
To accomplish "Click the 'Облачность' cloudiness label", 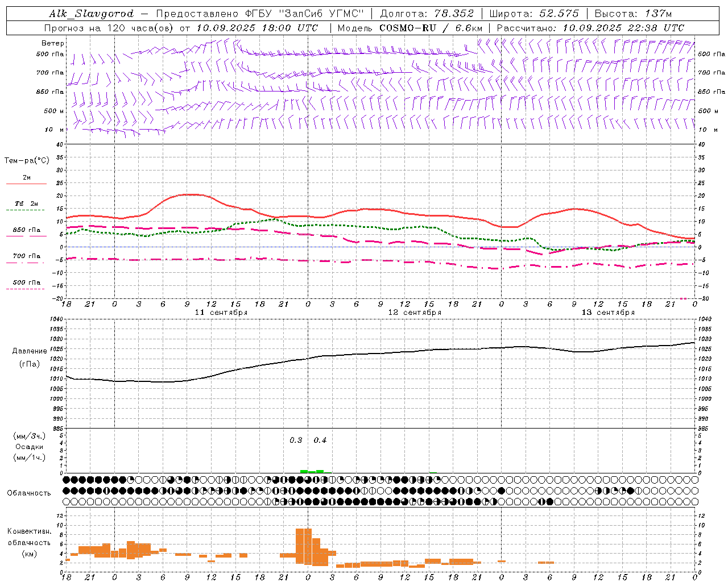I will point(29,493).
